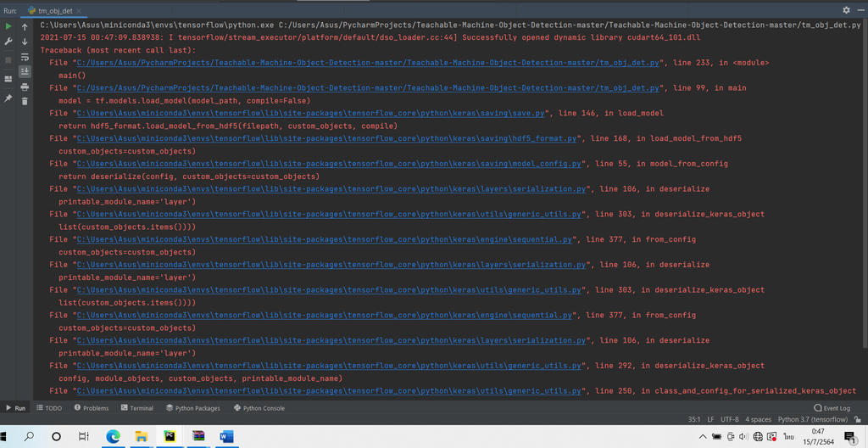This screenshot has width=868, height=448.
Task: Open the Windows notification center
Action: coord(849,437)
